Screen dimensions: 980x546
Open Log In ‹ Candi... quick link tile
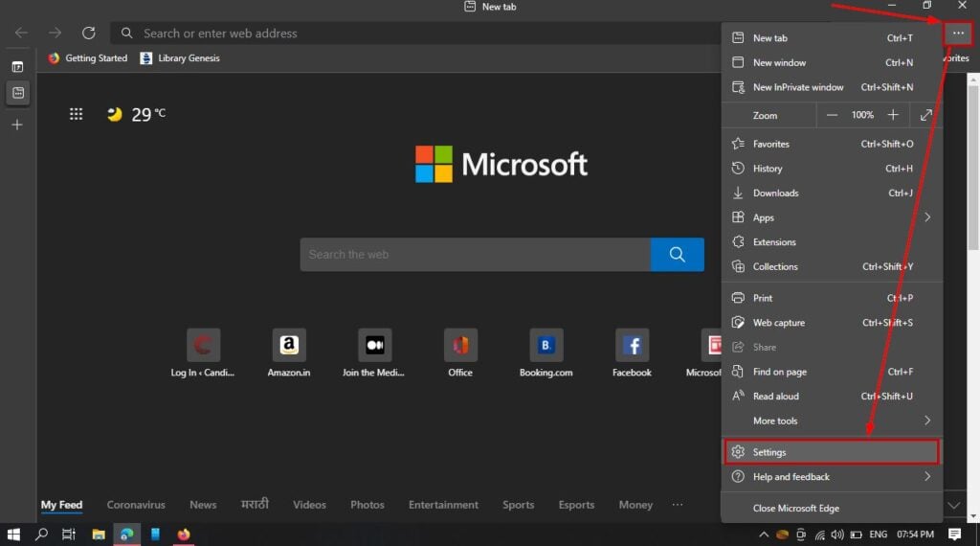[203, 353]
